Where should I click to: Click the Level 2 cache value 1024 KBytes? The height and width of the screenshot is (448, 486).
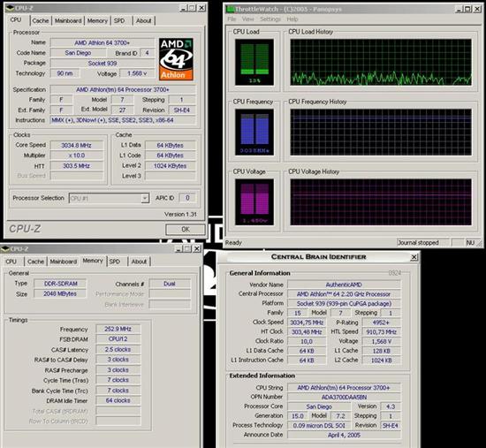tap(171, 166)
